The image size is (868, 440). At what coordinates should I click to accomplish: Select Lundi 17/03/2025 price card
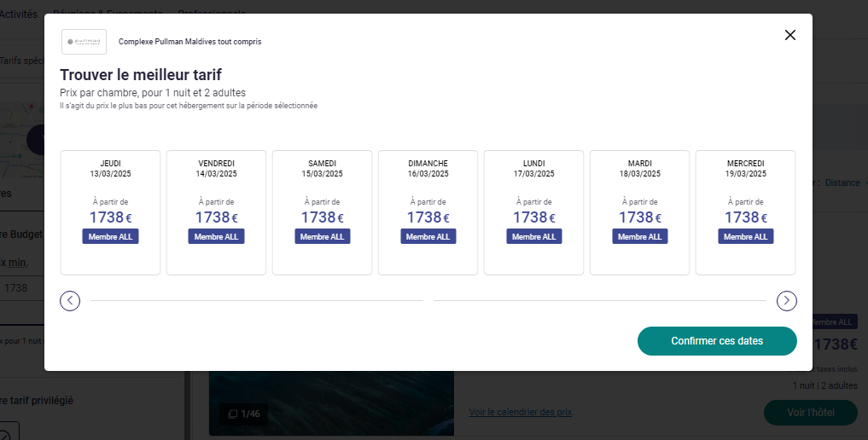533,213
